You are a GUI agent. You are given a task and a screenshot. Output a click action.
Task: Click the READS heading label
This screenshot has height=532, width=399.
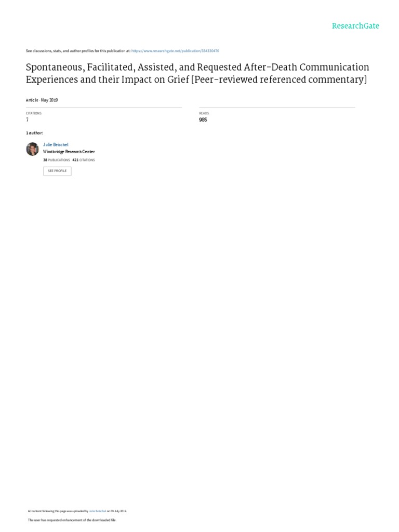point(204,113)
